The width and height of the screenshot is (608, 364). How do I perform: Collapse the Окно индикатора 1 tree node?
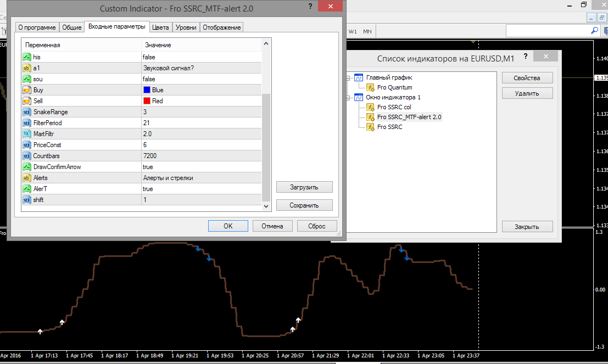(x=348, y=98)
